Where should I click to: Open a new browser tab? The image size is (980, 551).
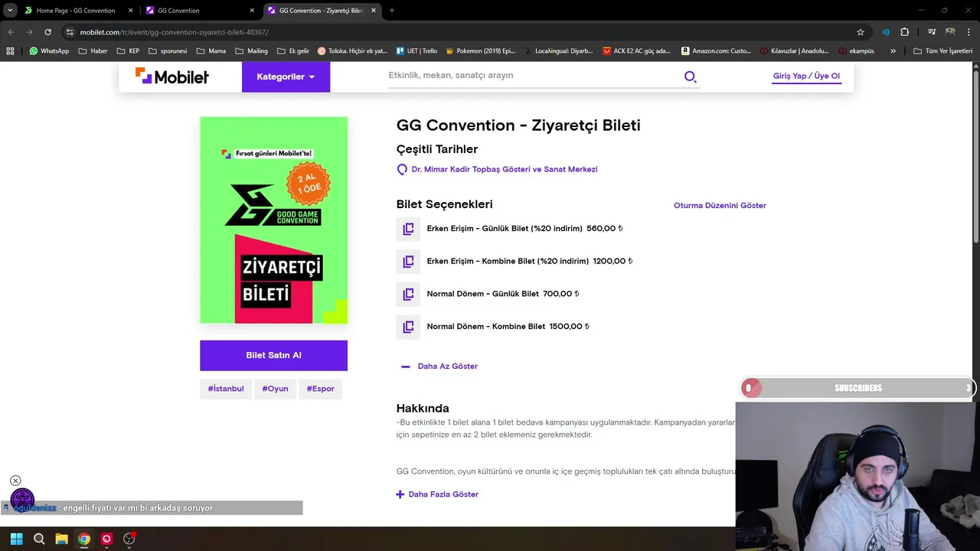coord(391,11)
